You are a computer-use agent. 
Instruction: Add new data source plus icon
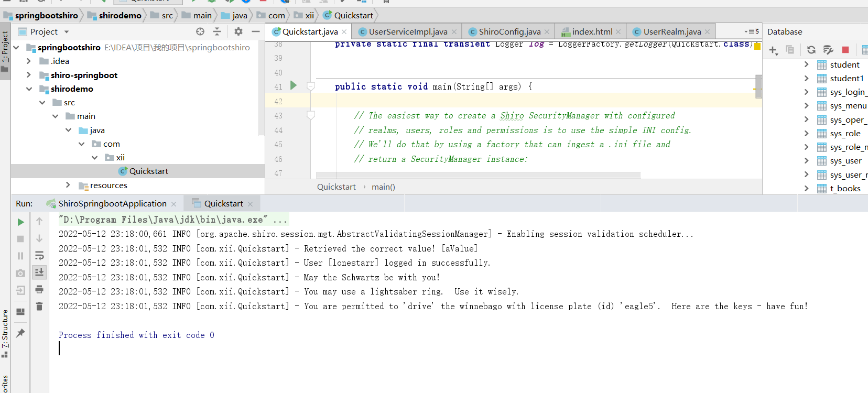point(773,50)
